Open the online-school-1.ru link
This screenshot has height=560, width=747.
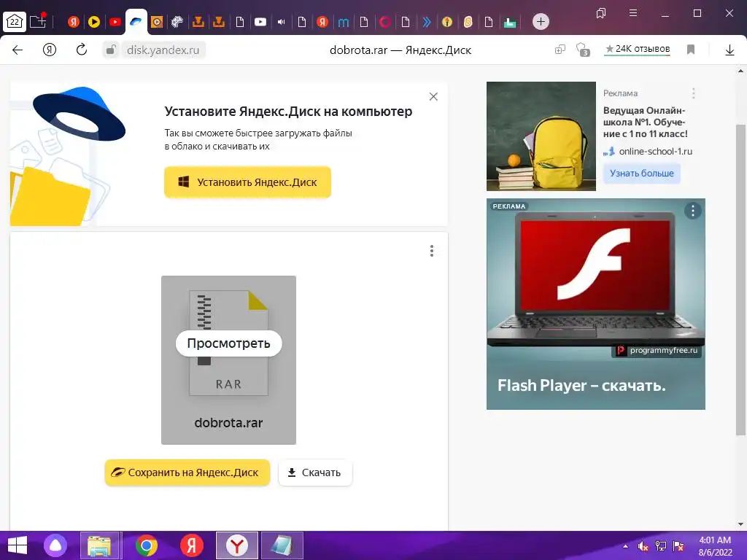pyautogui.click(x=655, y=152)
